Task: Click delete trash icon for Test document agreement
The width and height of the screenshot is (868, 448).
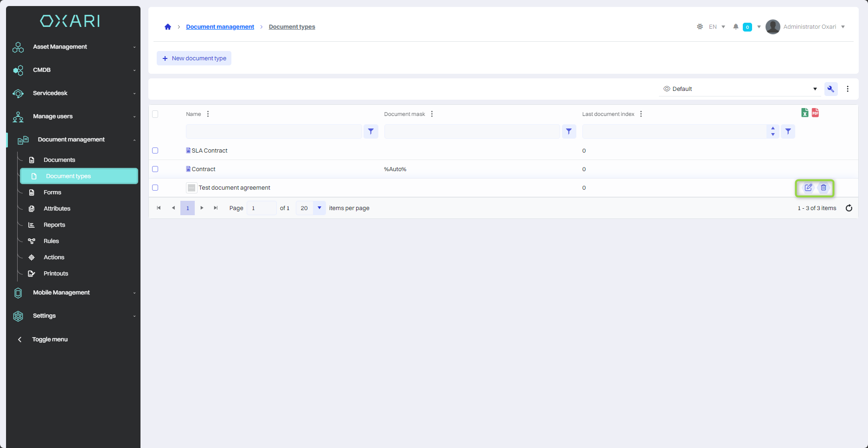Action: pyautogui.click(x=823, y=188)
